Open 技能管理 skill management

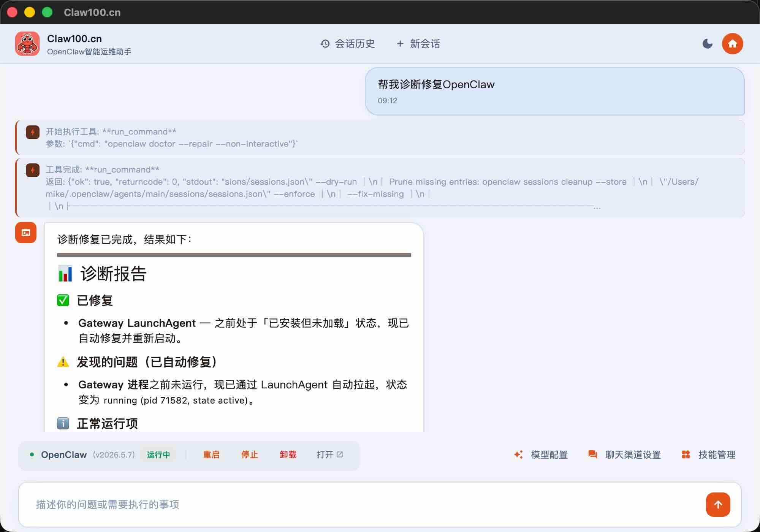point(708,455)
